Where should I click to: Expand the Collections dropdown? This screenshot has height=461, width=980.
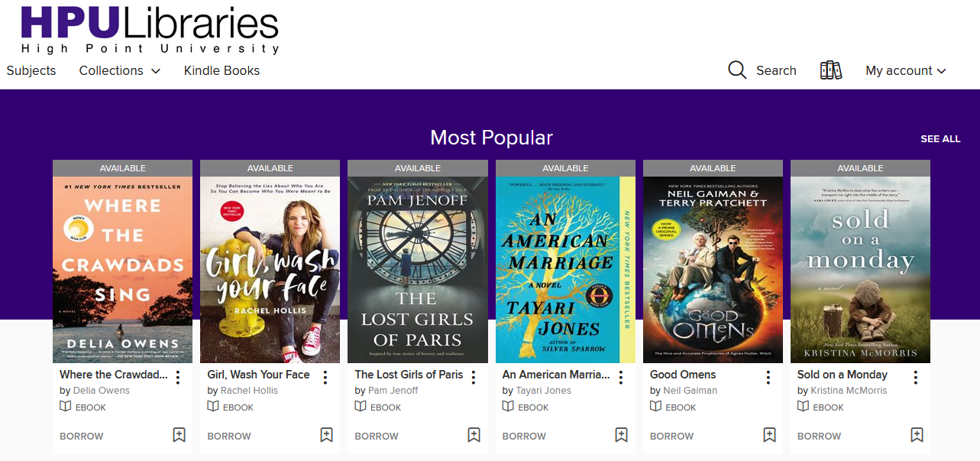tap(119, 70)
